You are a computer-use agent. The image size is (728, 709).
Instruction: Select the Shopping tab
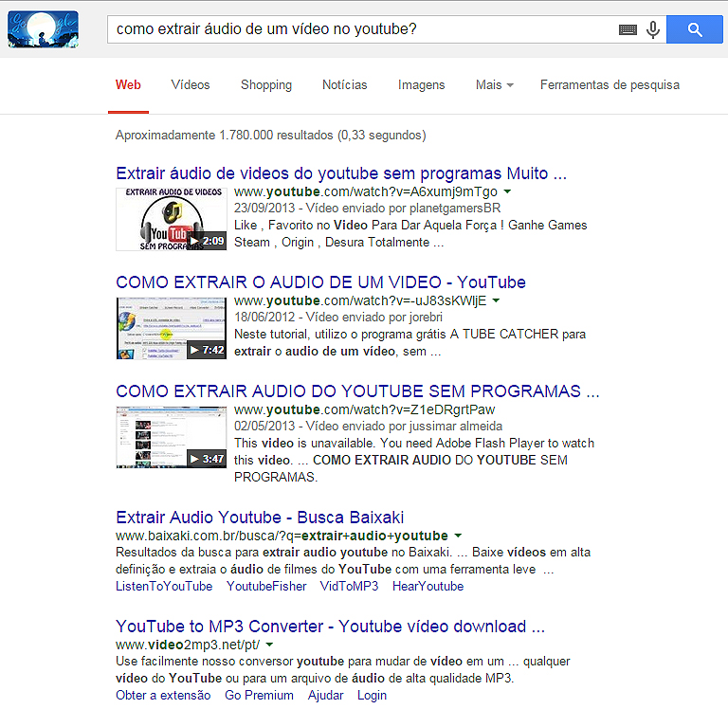(x=266, y=84)
